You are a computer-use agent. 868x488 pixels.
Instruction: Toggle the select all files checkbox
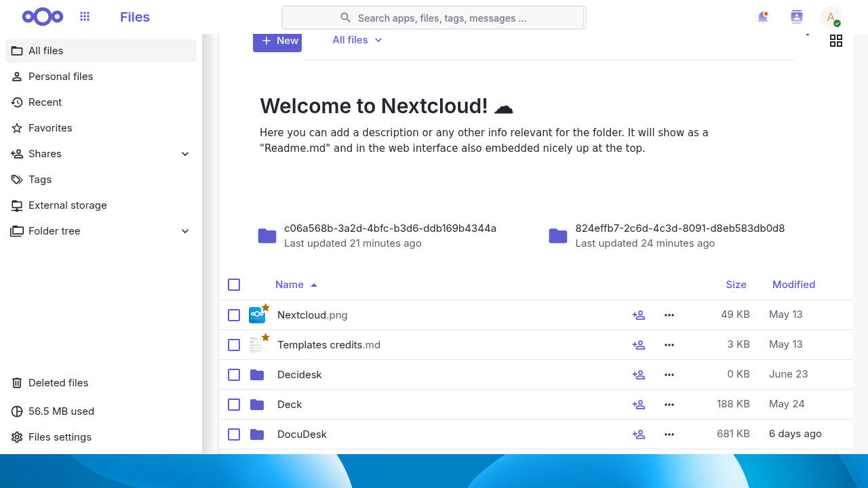click(x=234, y=285)
